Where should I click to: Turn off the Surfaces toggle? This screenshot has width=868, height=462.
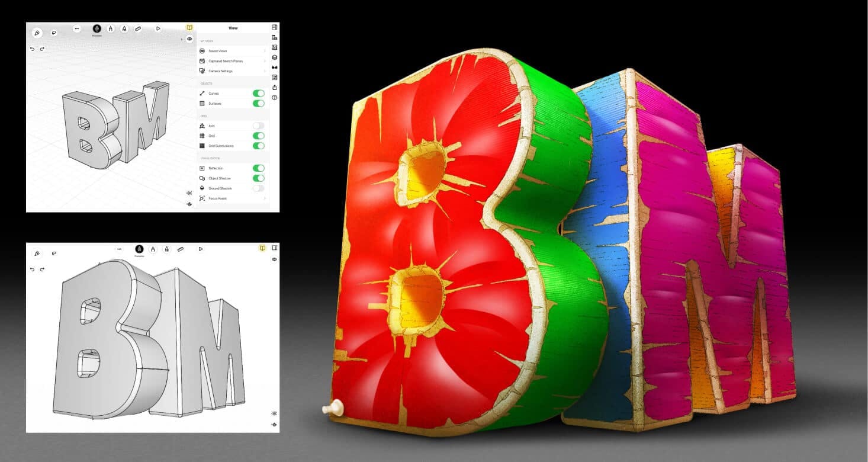click(259, 104)
